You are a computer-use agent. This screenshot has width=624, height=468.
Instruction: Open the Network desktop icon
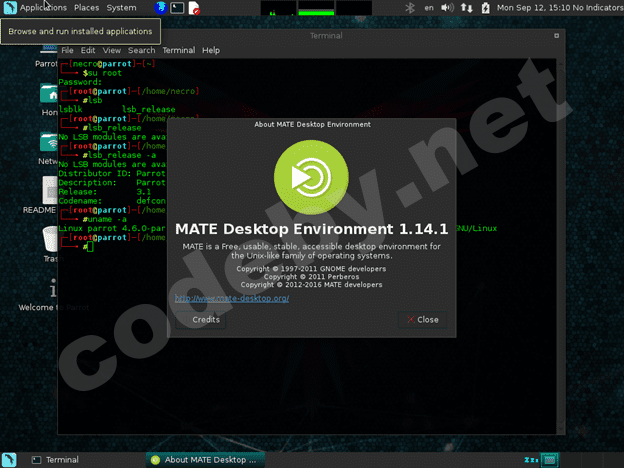(50, 143)
